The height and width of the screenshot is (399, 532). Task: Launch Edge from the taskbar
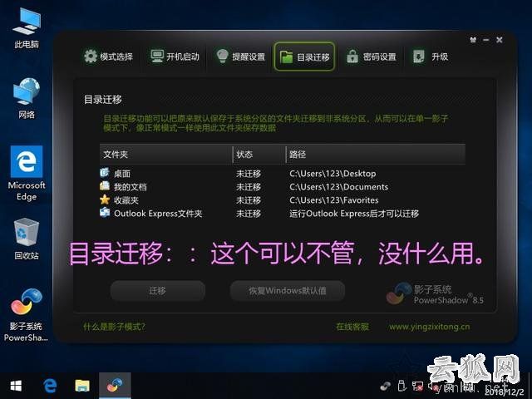(50, 386)
